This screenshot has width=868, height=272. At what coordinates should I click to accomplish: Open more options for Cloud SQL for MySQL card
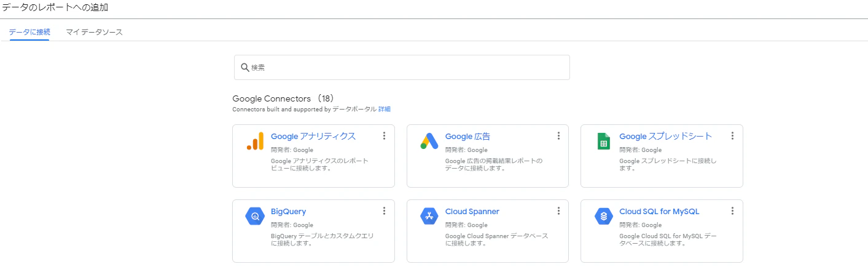[732, 211]
